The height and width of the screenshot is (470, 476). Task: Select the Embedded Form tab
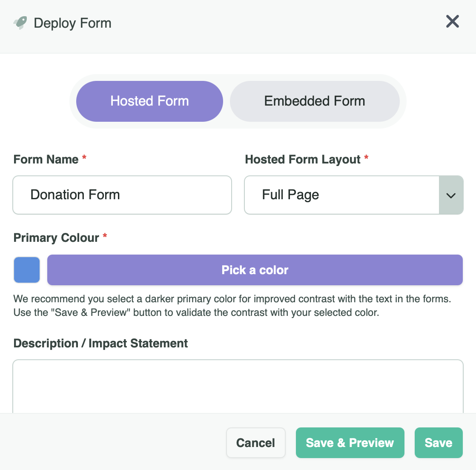tap(315, 101)
